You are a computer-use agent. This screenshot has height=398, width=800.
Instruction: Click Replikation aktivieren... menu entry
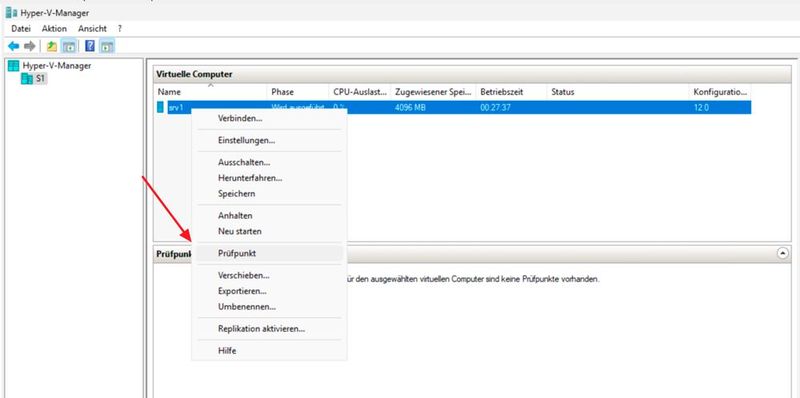(x=269, y=329)
